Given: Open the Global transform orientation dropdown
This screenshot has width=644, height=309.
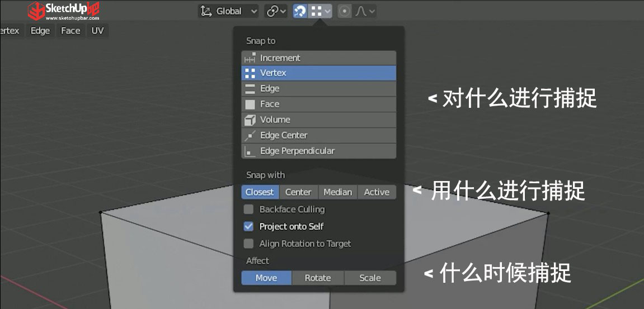Looking at the screenshot, I should [228, 11].
